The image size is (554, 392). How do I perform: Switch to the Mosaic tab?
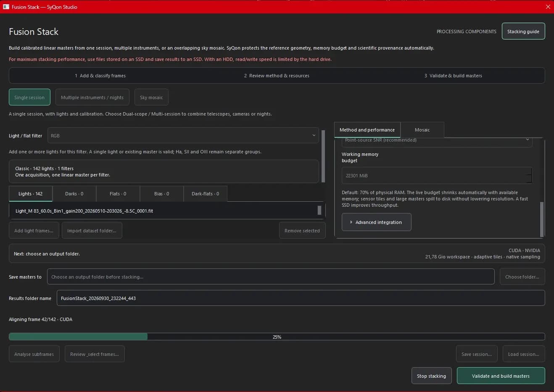pos(422,130)
